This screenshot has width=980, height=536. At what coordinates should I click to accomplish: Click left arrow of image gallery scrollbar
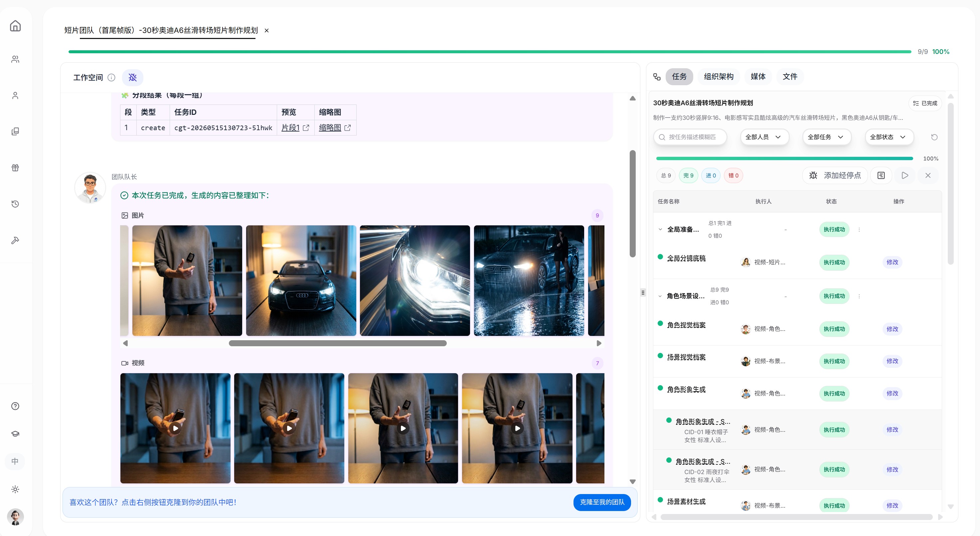click(125, 343)
